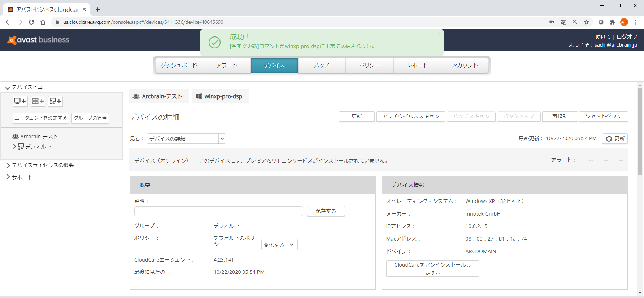
Task: Open the Arcbrain-テスト breadcrumb
Action: [159, 96]
